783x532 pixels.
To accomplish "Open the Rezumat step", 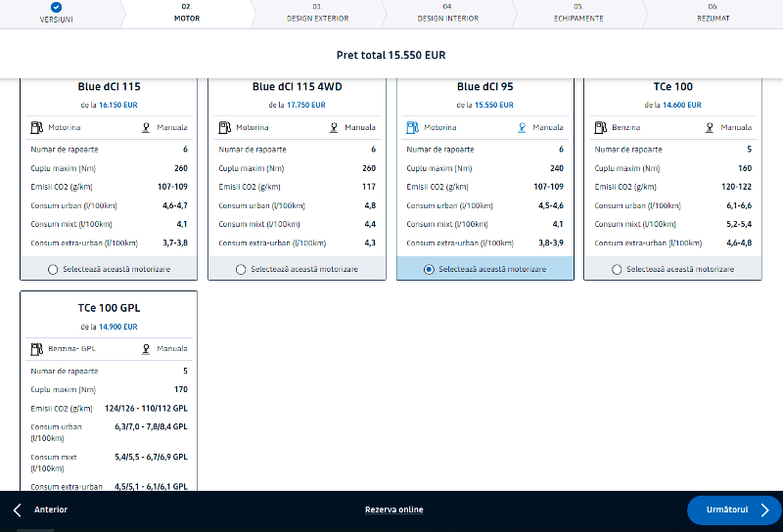I will tap(712, 13).
